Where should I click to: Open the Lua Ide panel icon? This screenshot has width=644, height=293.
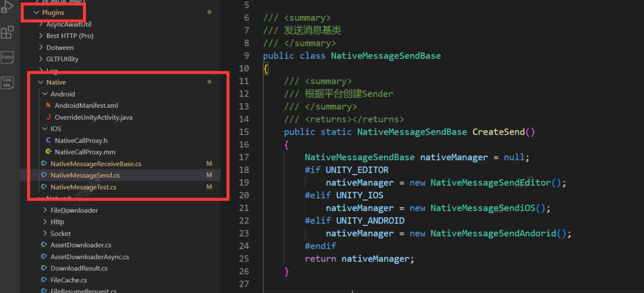[7, 82]
